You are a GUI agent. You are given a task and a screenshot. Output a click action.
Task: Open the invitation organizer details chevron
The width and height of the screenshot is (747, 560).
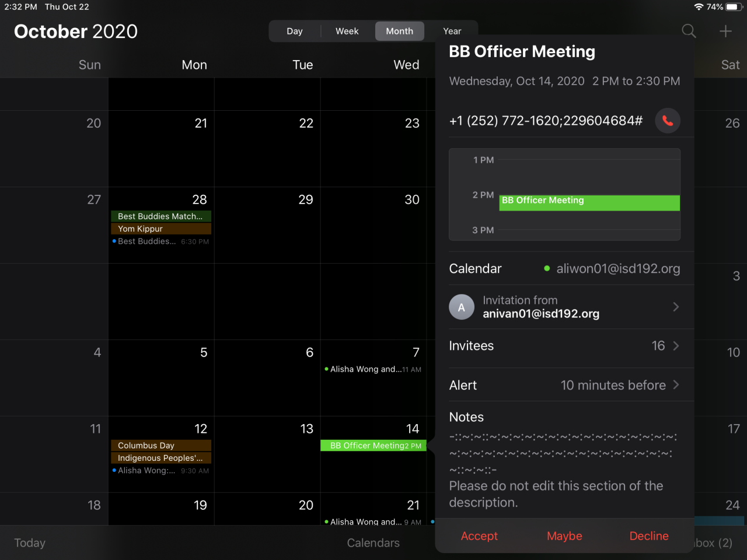point(676,307)
